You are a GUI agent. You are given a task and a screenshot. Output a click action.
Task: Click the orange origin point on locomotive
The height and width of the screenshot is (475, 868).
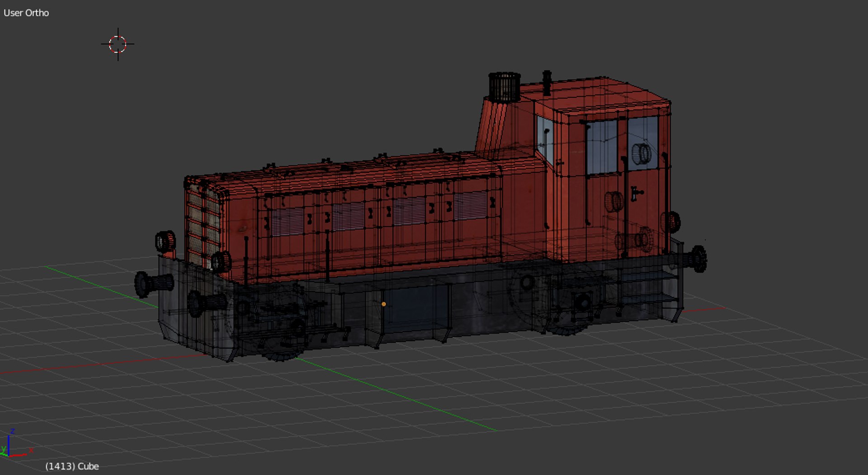pos(384,304)
